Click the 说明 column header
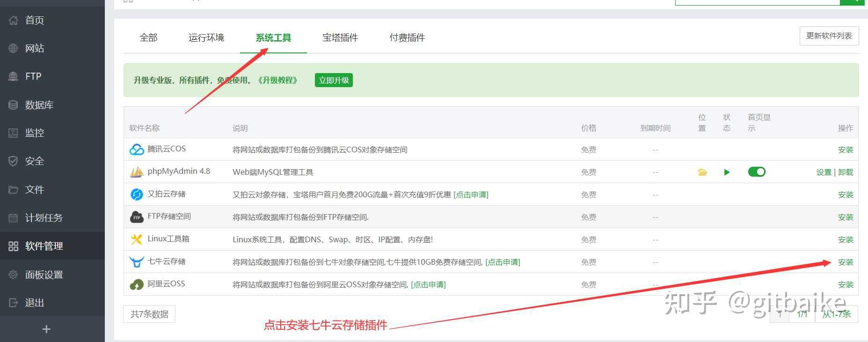 point(240,128)
